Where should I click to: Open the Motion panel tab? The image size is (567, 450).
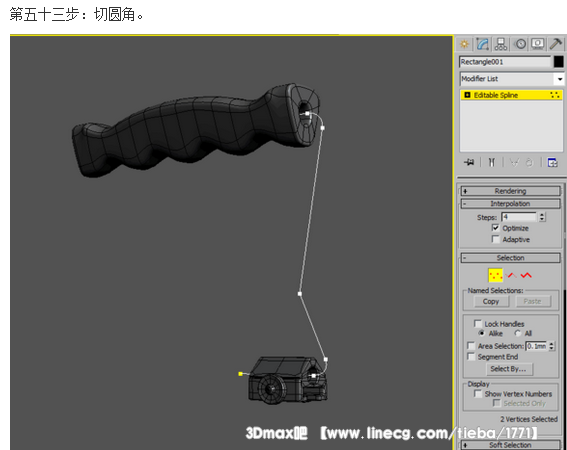520,44
